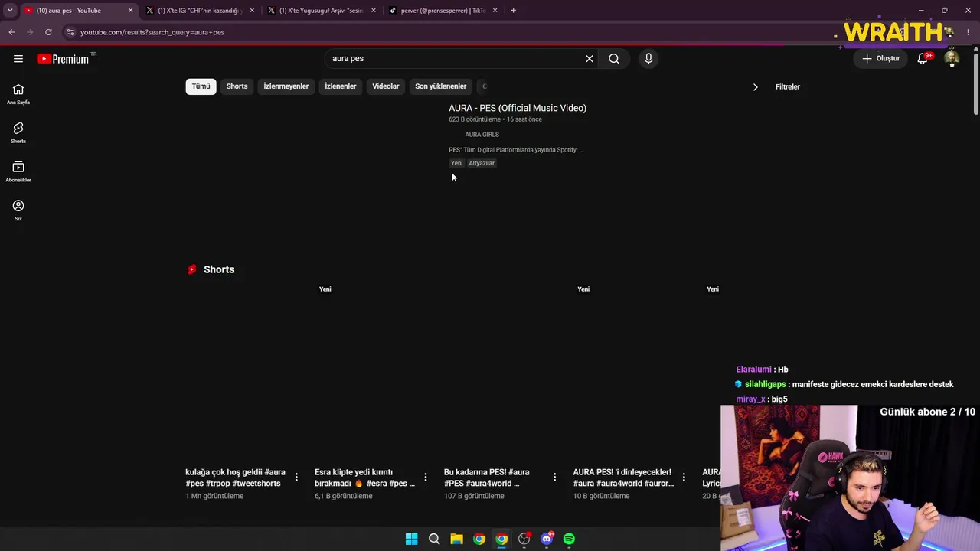Open the notifications bell
Image resolution: width=980 pixels, height=551 pixels.
pos(923,59)
